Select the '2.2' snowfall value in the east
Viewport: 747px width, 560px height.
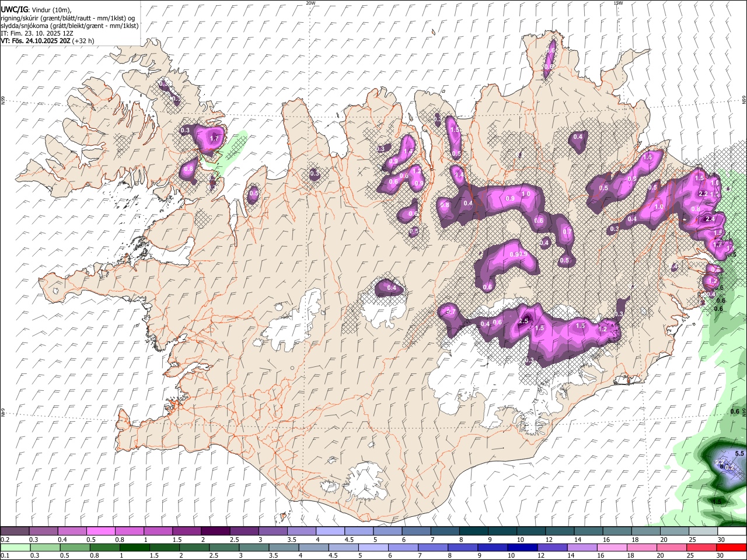click(703, 194)
